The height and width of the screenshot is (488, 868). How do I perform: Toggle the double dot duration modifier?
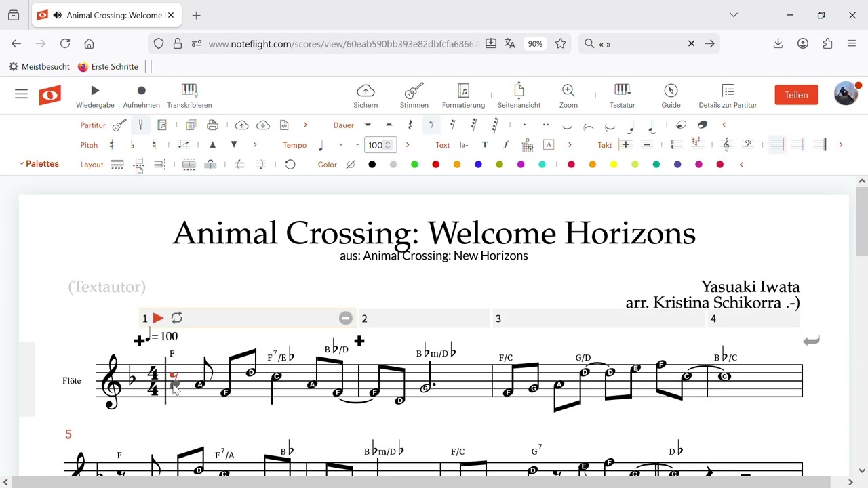pos(545,125)
